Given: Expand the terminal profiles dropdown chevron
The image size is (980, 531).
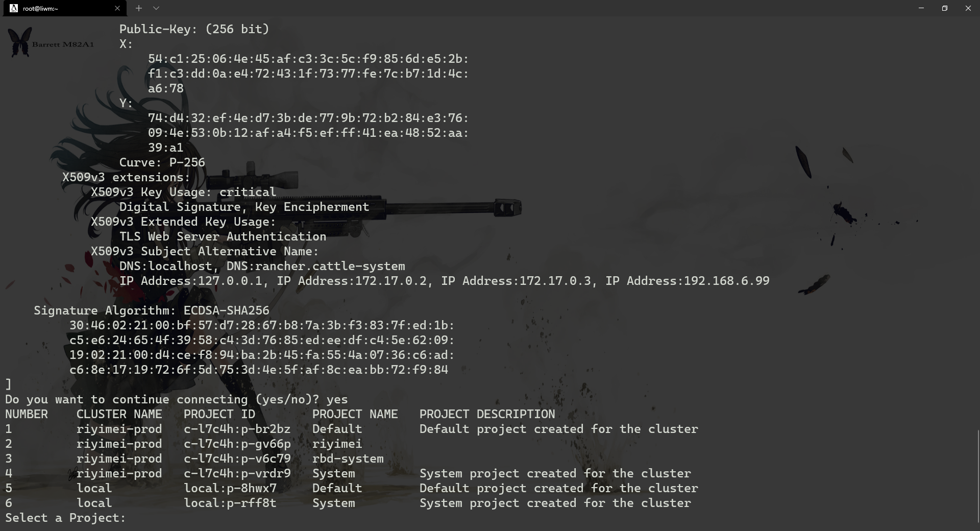Looking at the screenshot, I should tap(156, 8).
